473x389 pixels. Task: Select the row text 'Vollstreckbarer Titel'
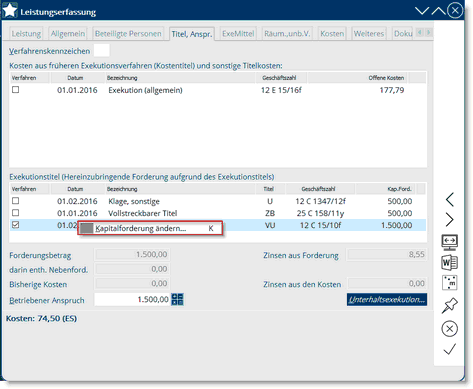[143, 213]
